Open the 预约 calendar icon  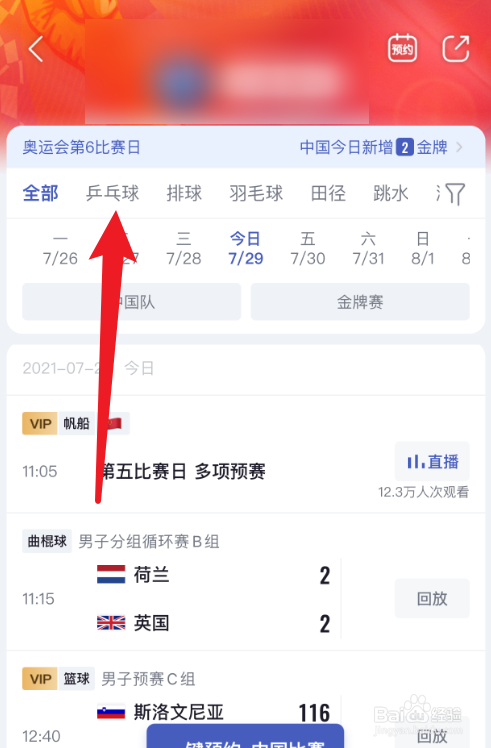click(x=402, y=48)
